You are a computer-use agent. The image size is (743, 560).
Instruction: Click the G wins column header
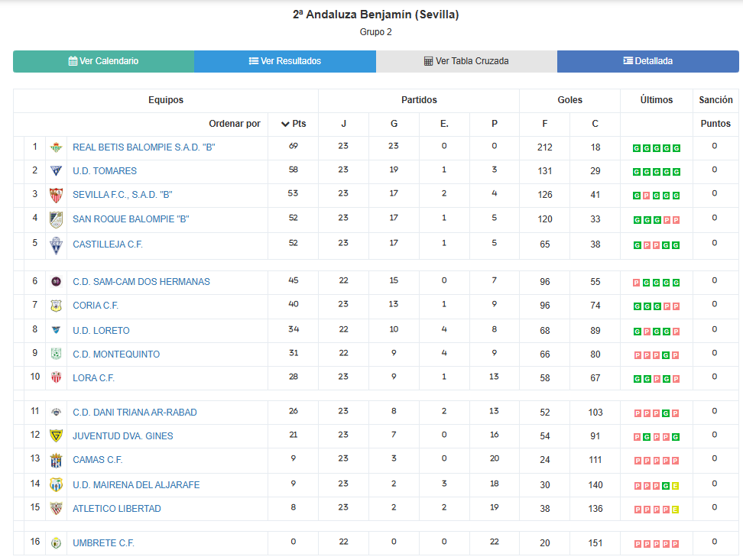394,124
